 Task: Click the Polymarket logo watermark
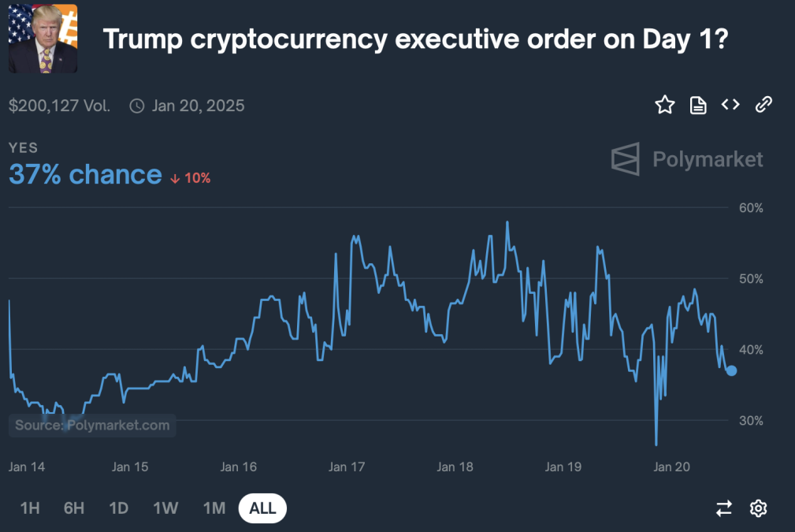(x=687, y=159)
